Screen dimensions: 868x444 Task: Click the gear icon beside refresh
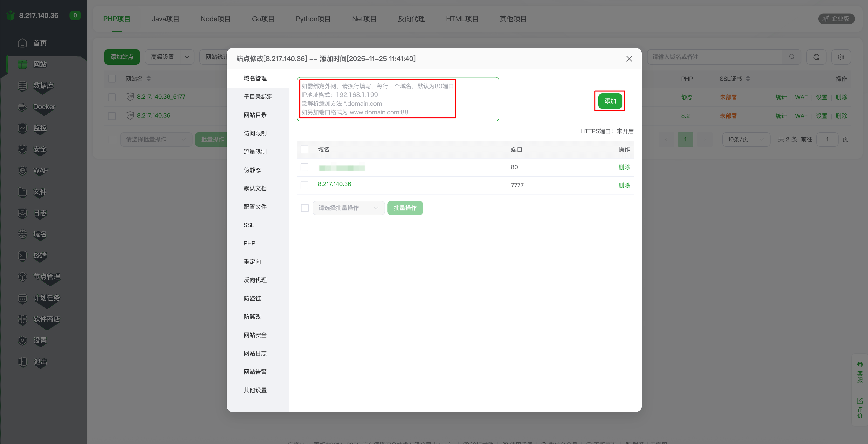point(841,57)
